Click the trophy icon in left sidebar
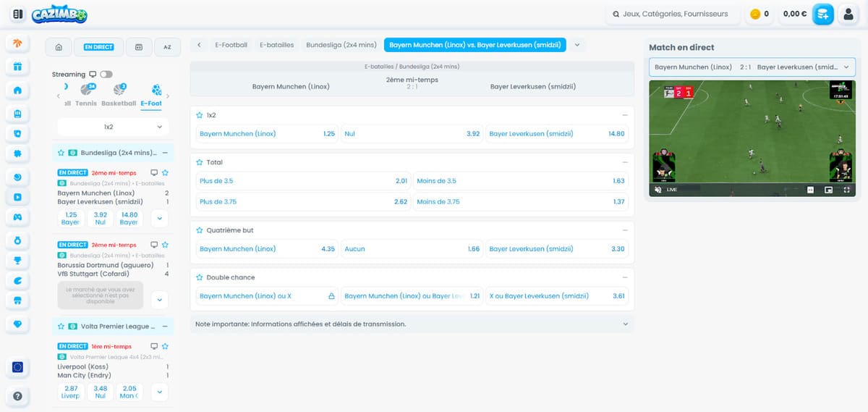Screen dimensions: 868x412 17,260
